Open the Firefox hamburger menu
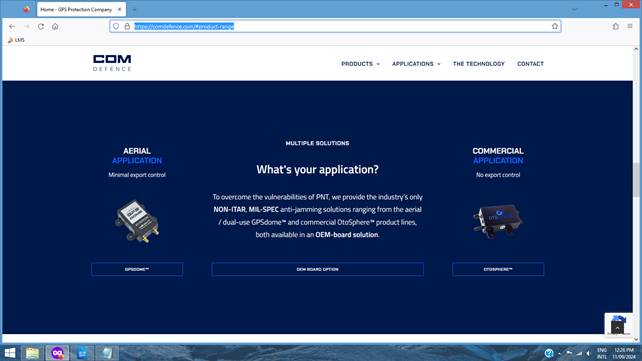Image resolution: width=642 pixels, height=361 pixels. [x=630, y=26]
